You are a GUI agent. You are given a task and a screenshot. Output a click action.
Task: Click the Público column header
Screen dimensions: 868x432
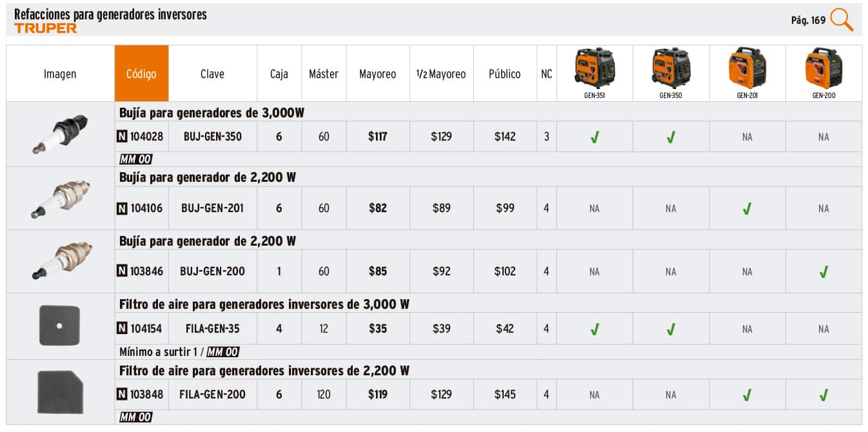[504, 74]
